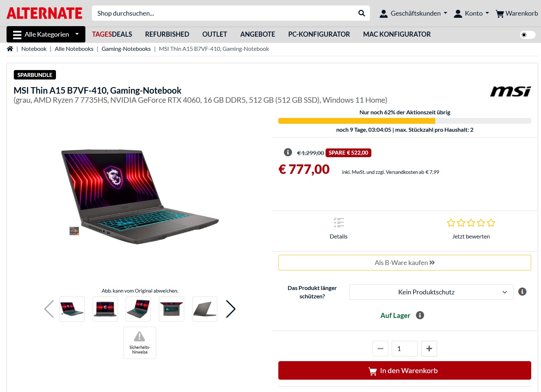The image size is (541, 392).
Task: Go to the PC-KONFIGURATOR menu
Action: (x=319, y=34)
